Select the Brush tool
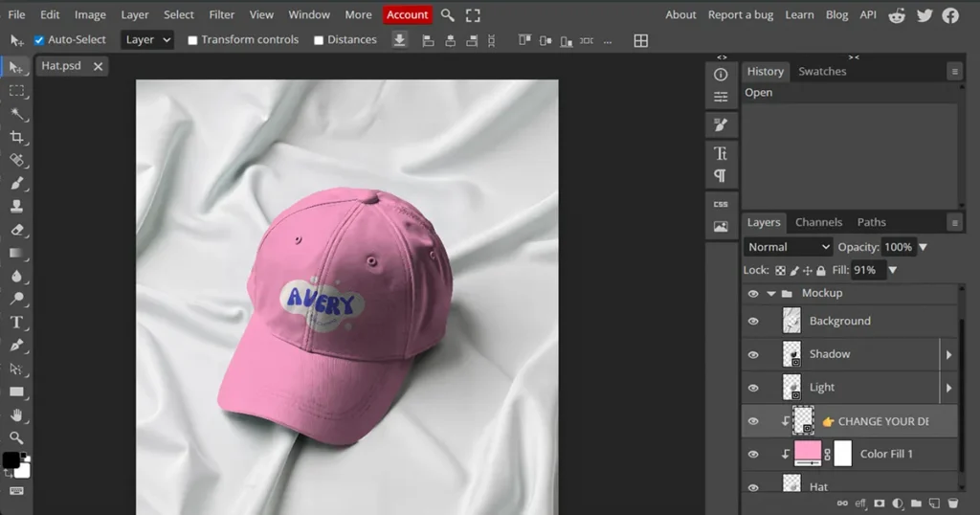The width and height of the screenshot is (980, 515). [16, 184]
